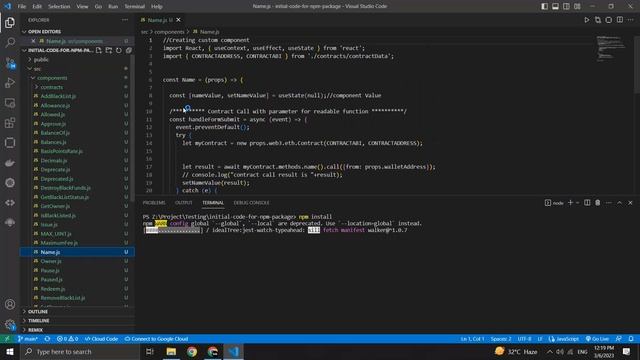Screen dimensions: 640x360
Task: Open Customize Layout options
Action: 577,6
